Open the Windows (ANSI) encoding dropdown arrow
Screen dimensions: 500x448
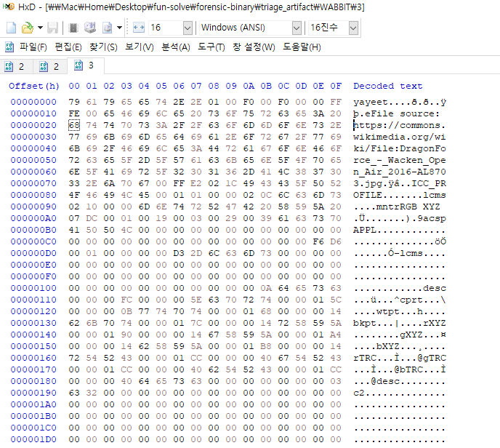click(297, 28)
